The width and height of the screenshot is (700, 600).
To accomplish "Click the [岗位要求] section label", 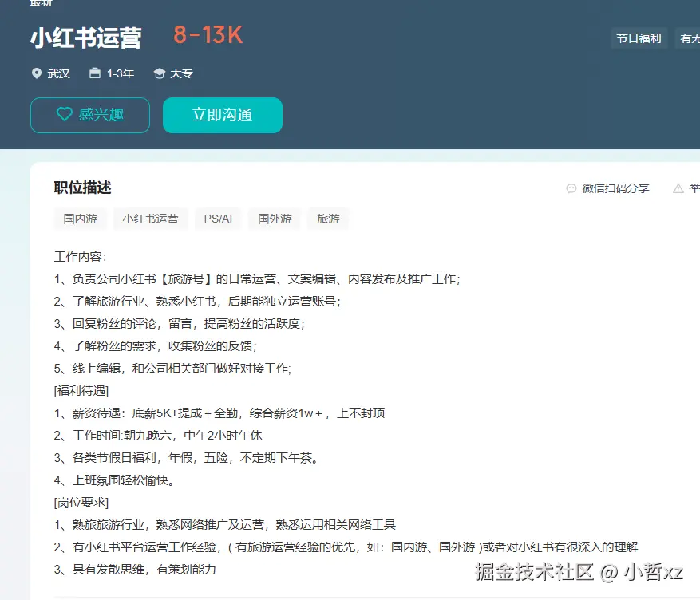I will click(81, 503).
